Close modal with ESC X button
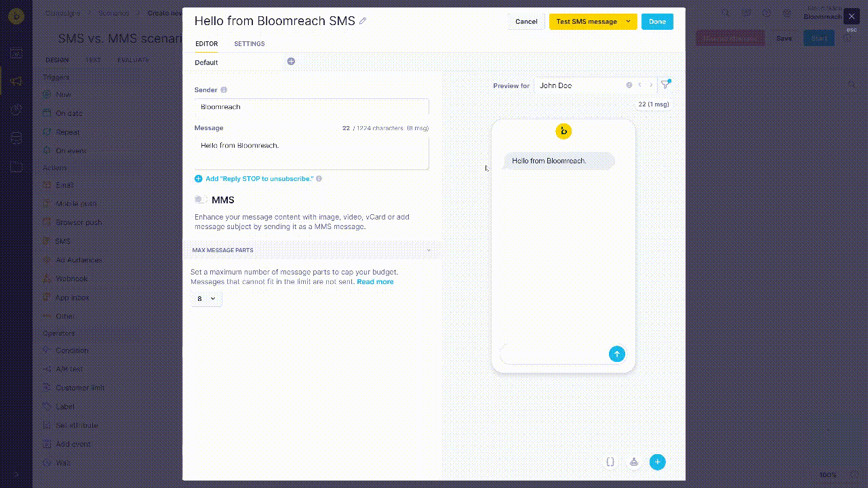 [x=852, y=16]
